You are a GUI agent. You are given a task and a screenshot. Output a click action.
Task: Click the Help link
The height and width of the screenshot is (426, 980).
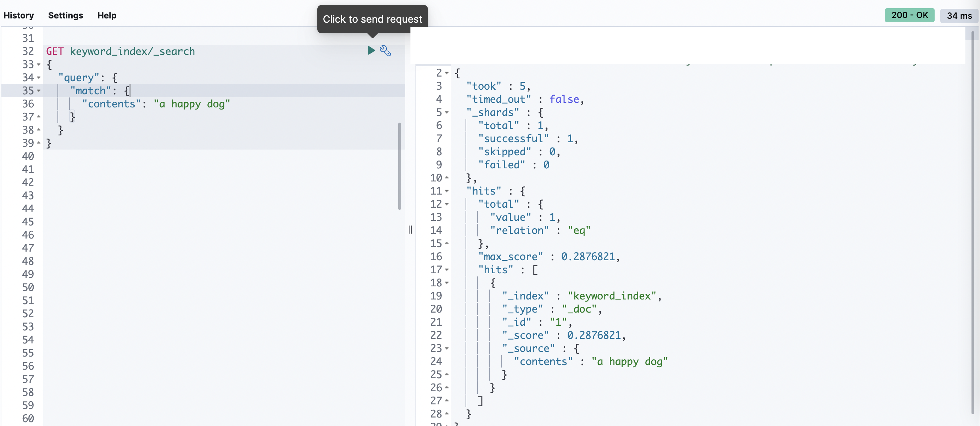click(106, 16)
